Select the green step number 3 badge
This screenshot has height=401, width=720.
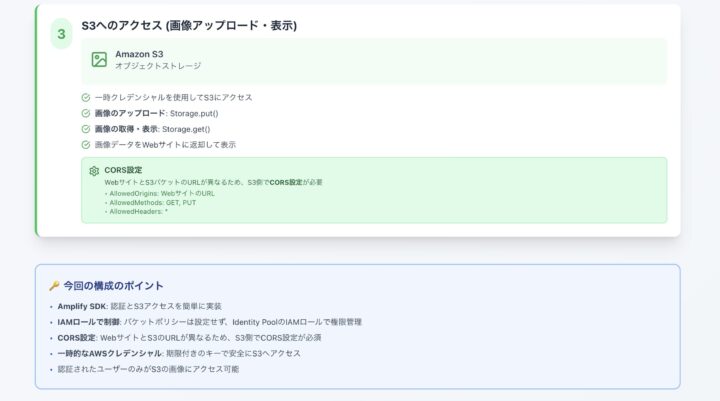(x=61, y=34)
